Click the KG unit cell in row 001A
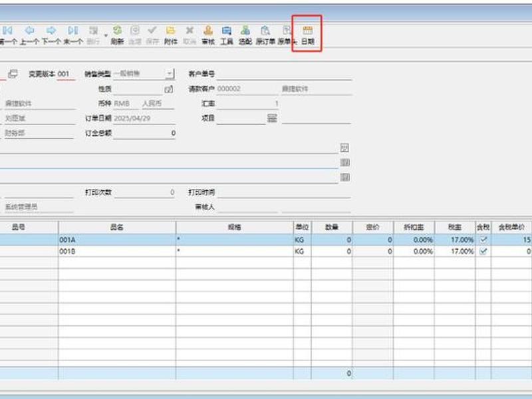This screenshot has width=532, height=399. coord(302,240)
